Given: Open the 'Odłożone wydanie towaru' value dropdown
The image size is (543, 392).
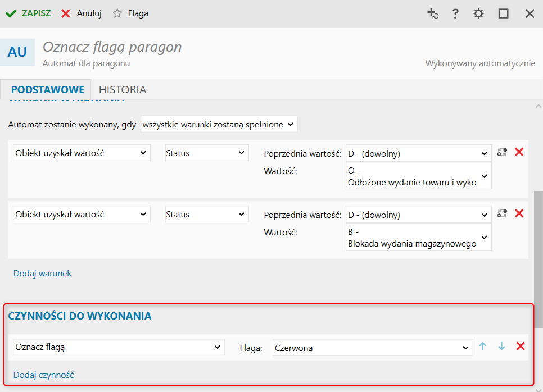Looking at the screenshot, I should tap(418, 176).
